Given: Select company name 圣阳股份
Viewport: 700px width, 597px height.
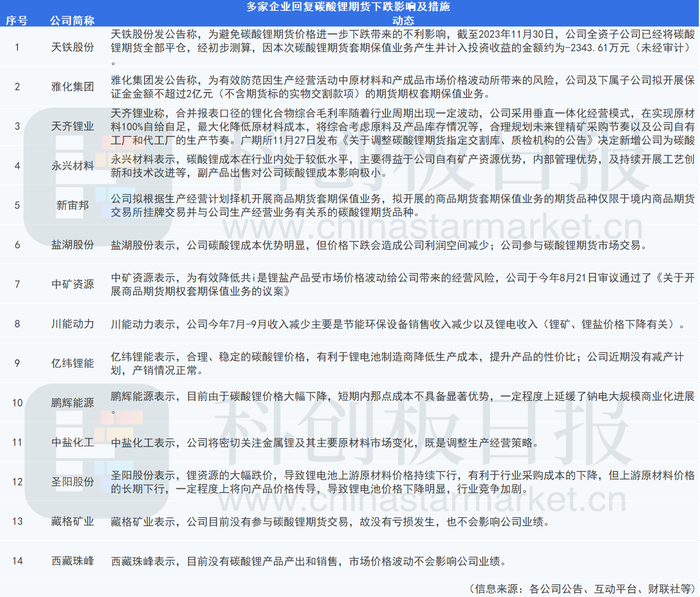Looking at the screenshot, I should [73, 482].
